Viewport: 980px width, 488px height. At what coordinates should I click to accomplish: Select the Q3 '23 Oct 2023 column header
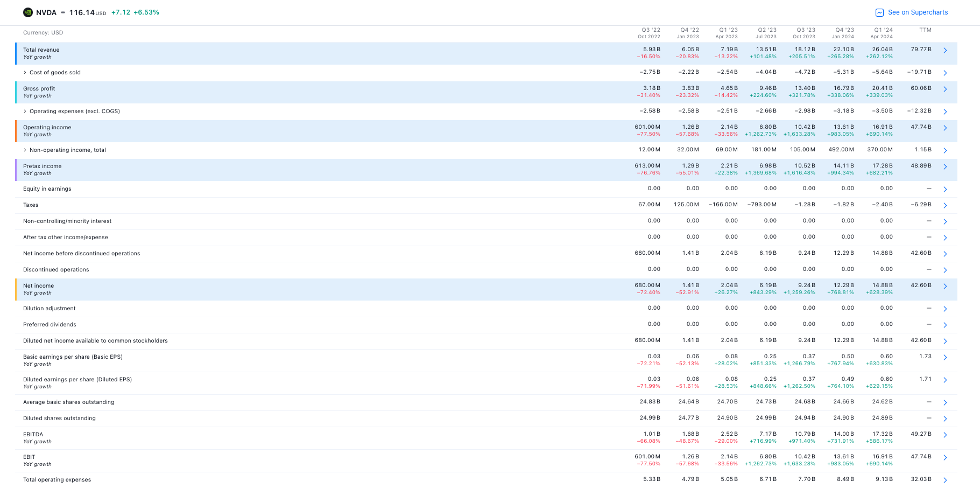[x=804, y=33]
